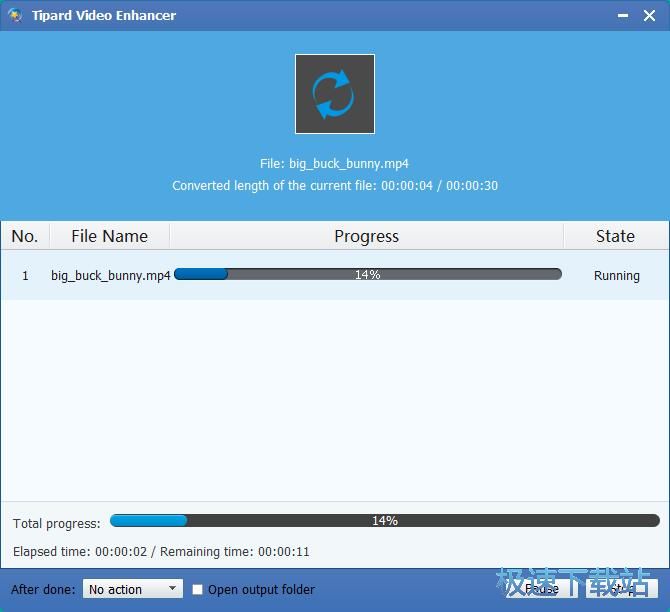Click the conversion refresh arrows icon

335,94
